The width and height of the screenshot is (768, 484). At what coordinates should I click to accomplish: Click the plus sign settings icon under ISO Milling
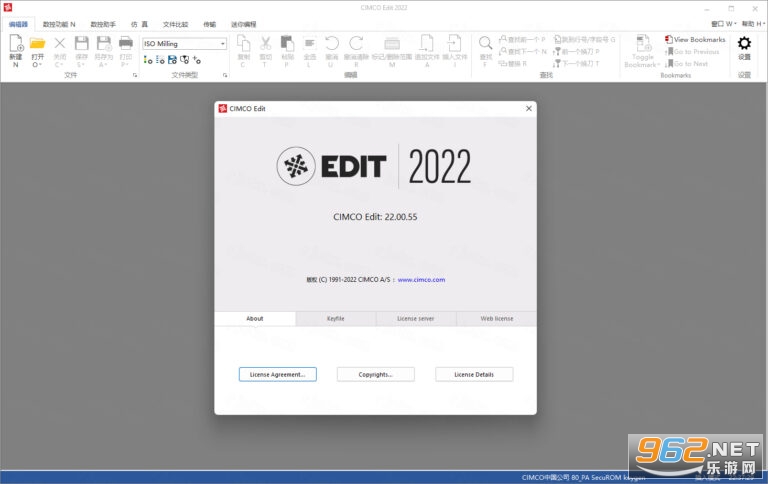coord(197,60)
